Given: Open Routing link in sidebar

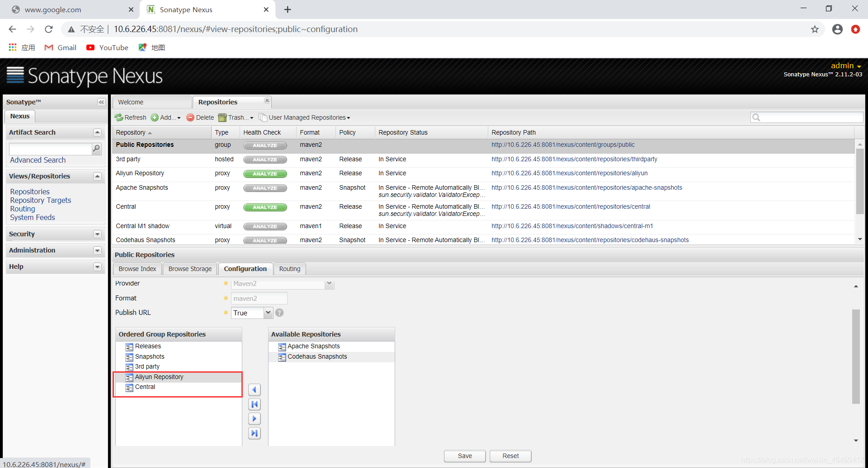Looking at the screenshot, I should 23,209.
